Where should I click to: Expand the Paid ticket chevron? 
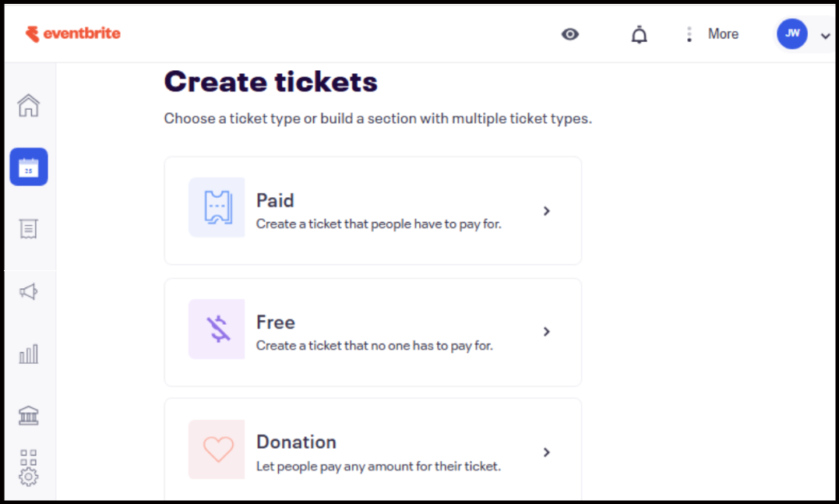tap(547, 211)
